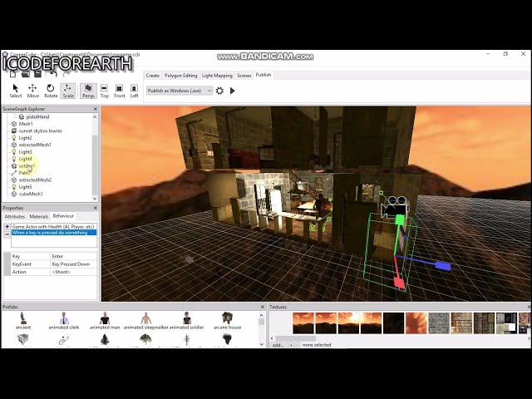Click the add... button in Textures panel
The height and width of the screenshot is (399, 532).
pyautogui.click(x=278, y=345)
